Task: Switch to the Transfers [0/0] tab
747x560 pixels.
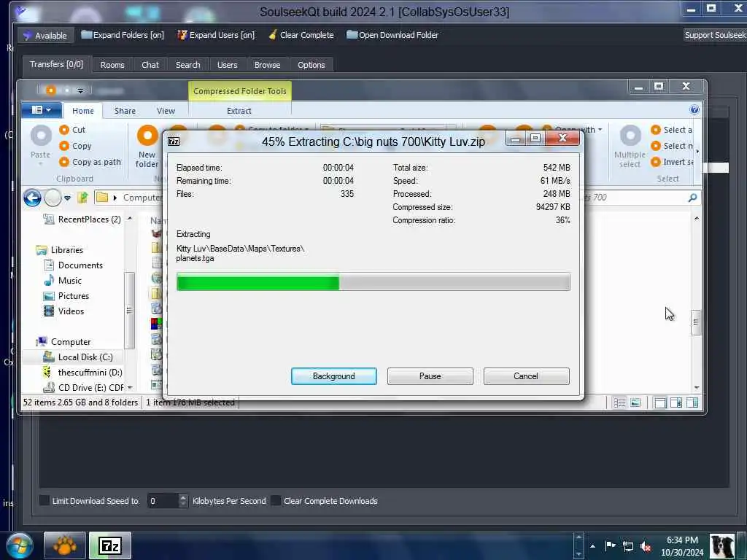Action: pyautogui.click(x=56, y=64)
